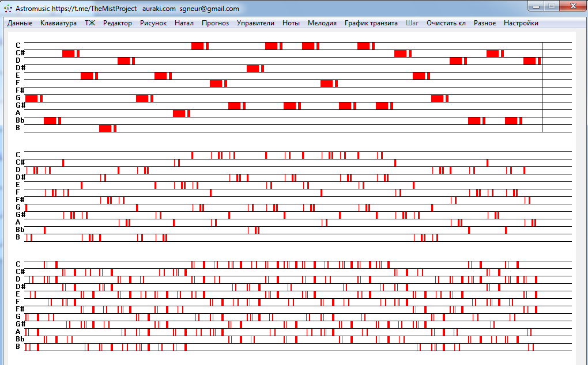Open the Данные menu

pos(20,23)
